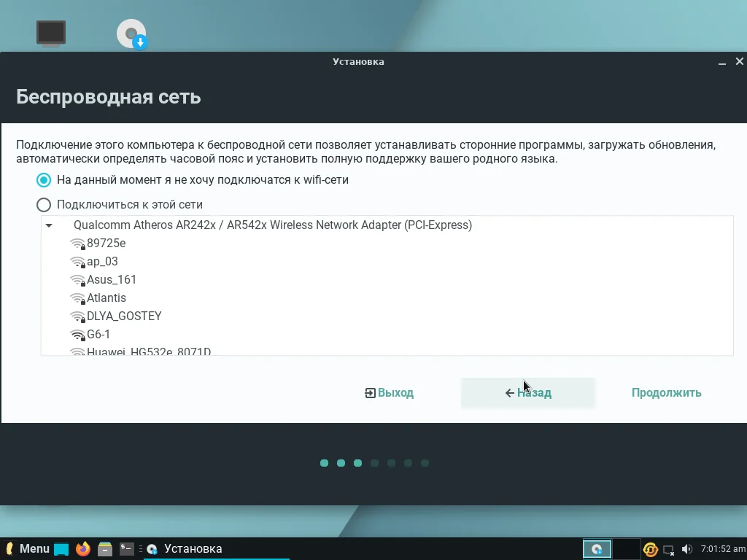This screenshot has height=560, width=747.
Task: Click the Show Desktop icon in taskbar
Action: click(x=60, y=548)
